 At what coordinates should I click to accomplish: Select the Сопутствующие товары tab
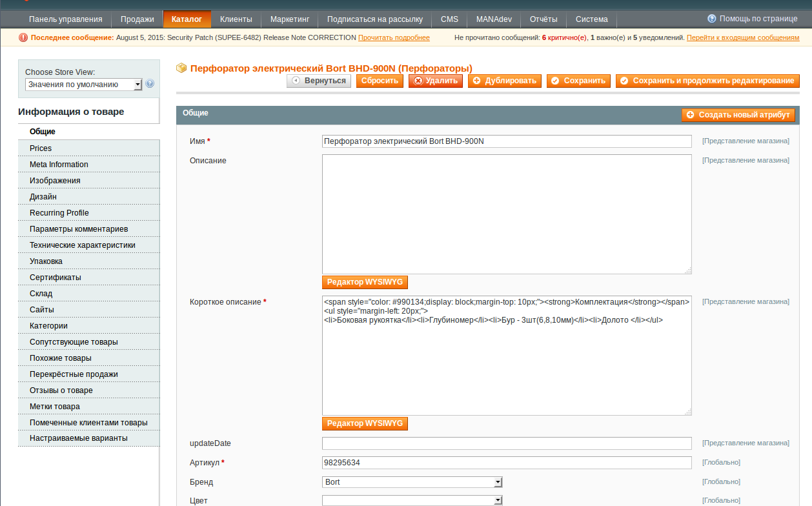tap(88, 342)
